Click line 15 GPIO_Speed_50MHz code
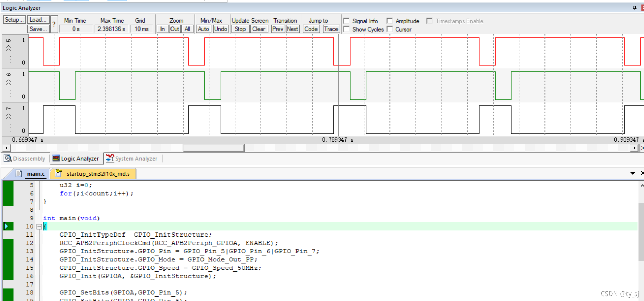The width and height of the screenshot is (644, 301). tap(160, 268)
